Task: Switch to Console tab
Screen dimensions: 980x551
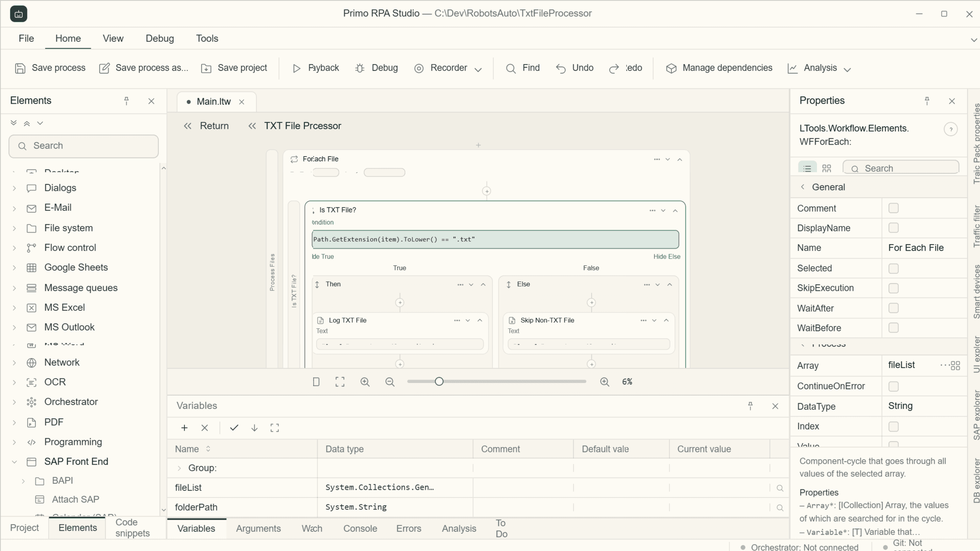Action: (360, 528)
